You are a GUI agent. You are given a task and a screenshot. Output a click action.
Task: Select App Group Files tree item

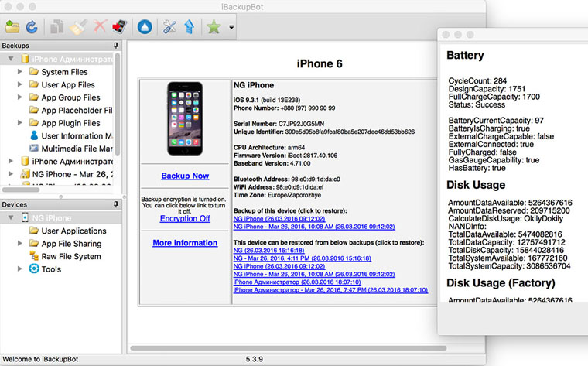[x=70, y=97]
